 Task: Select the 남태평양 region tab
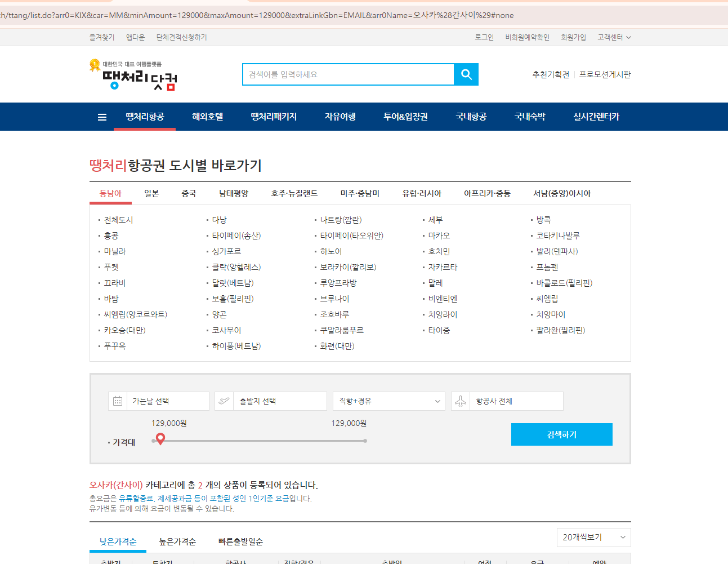234,193
